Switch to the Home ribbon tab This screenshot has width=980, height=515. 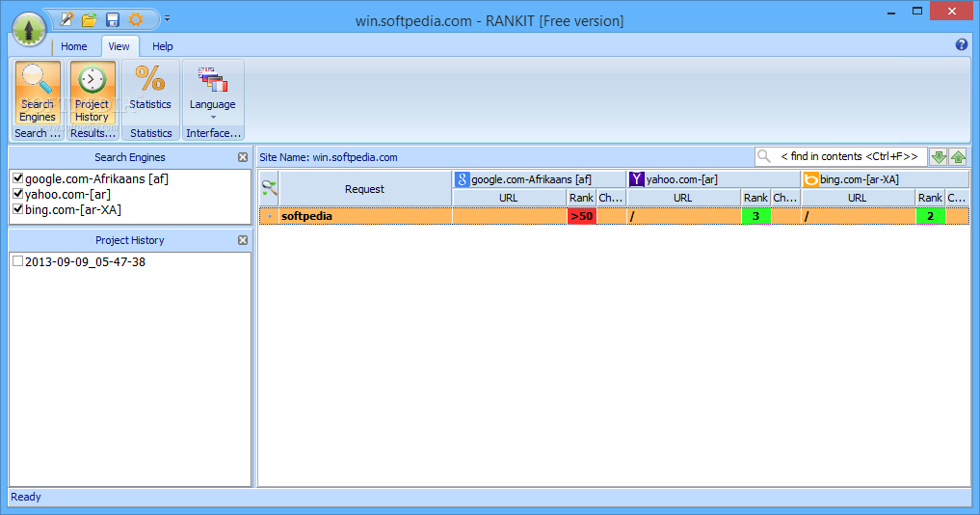pyautogui.click(x=74, y=46)
